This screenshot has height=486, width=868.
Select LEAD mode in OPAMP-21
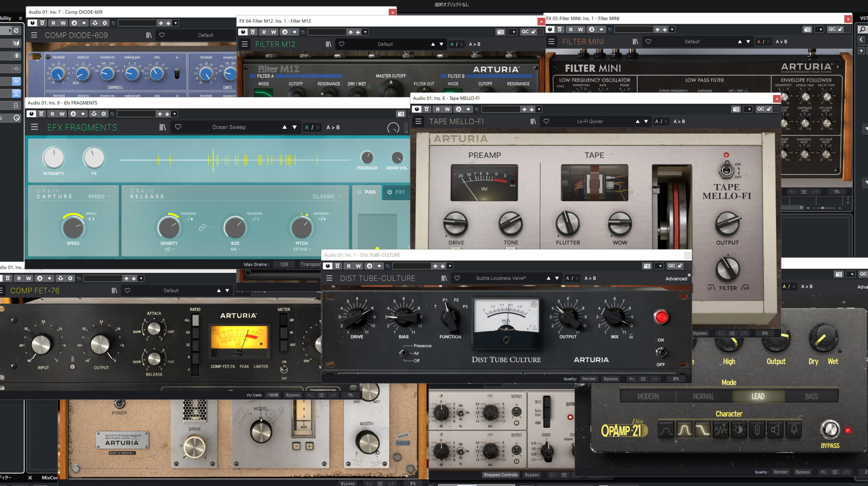(x=758, y=396)
